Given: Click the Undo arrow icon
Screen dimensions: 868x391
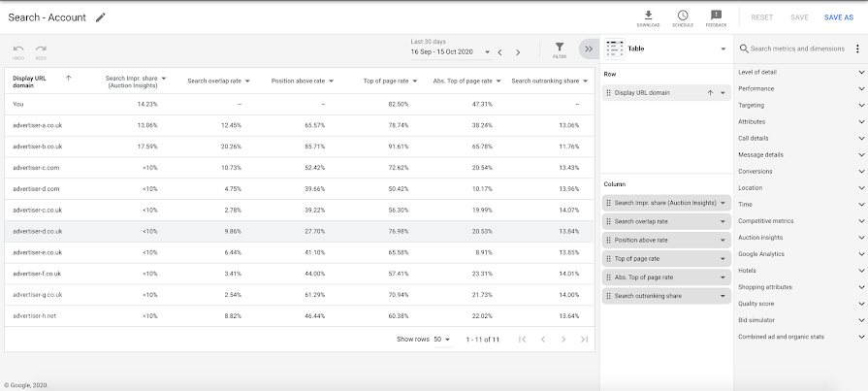Looking at the screenshot, I should pos(18,49).
